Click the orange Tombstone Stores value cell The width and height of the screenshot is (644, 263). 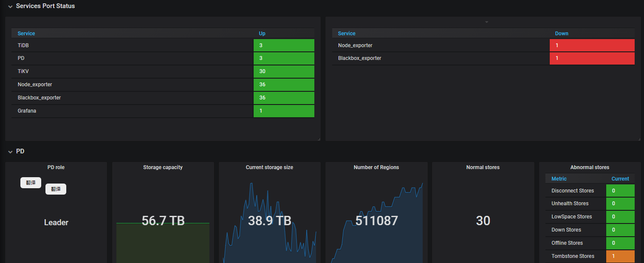620,256
